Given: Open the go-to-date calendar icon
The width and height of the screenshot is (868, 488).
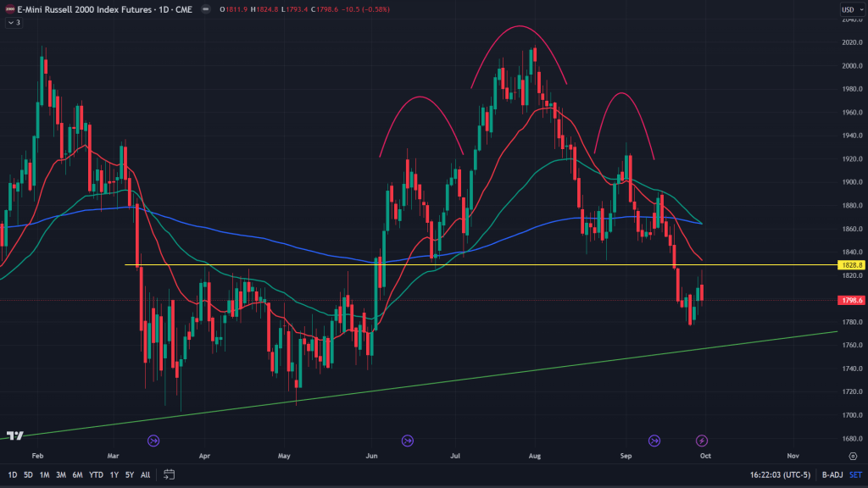Looking at the screenshot, I should 170,474.
